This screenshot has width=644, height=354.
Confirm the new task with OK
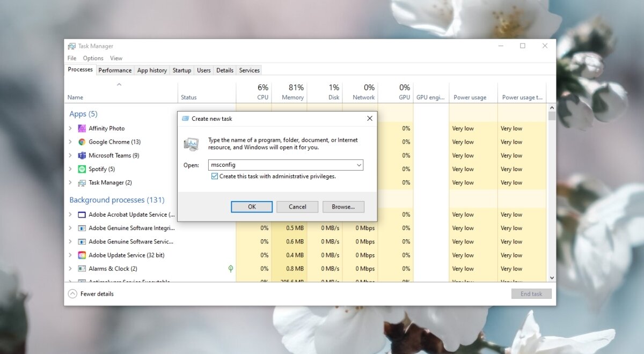[252, 206]
